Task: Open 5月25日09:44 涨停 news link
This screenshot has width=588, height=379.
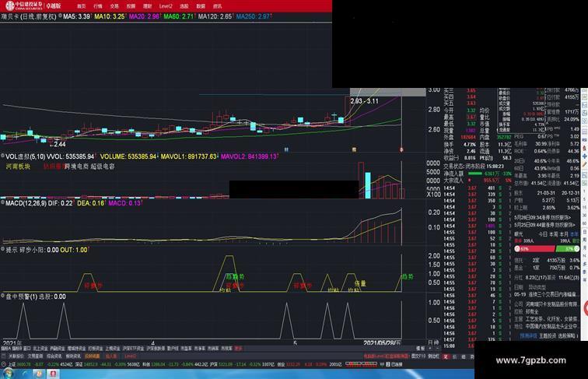Action: tap(545, 225)
